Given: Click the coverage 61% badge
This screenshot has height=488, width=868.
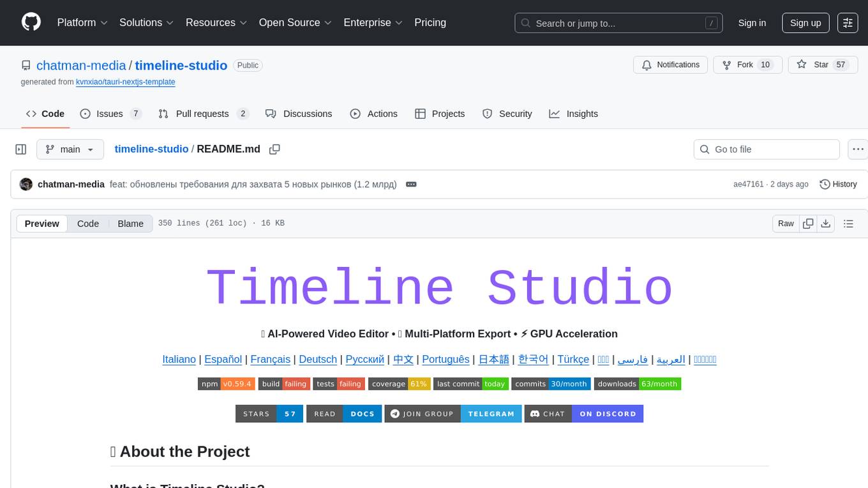Looking at the screenshot, I should [400, 384].
